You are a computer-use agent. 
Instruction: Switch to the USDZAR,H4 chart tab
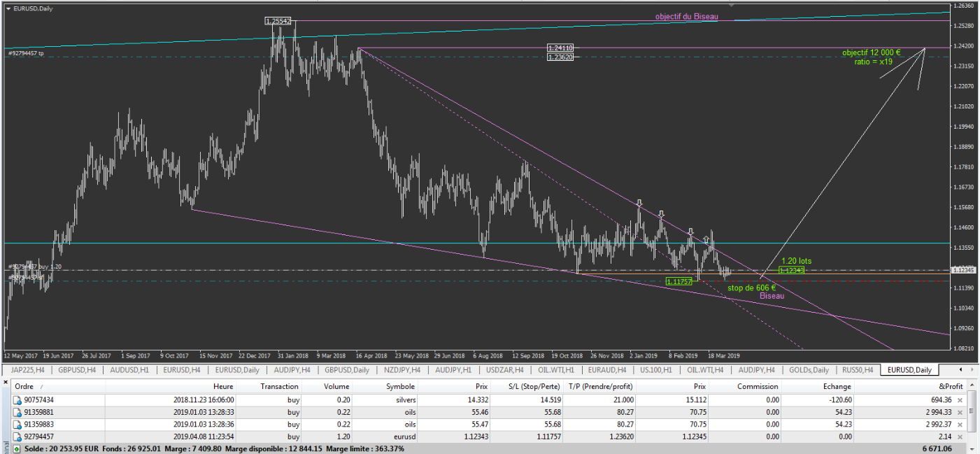point(504,369)
